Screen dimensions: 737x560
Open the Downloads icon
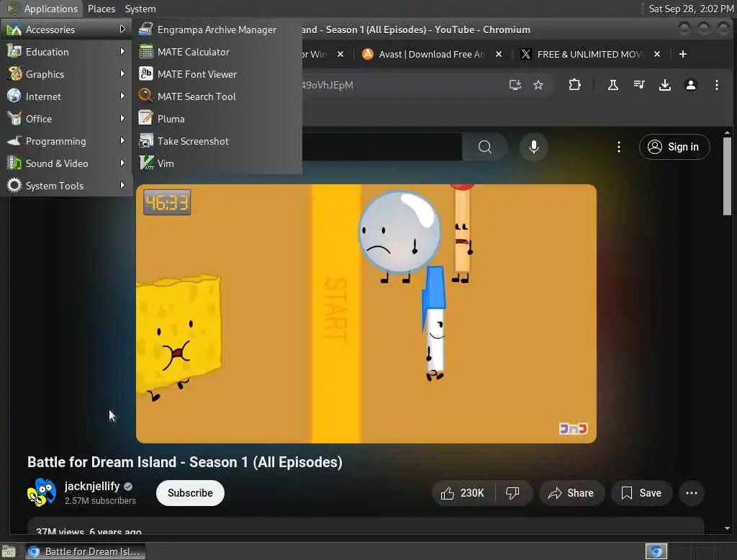pos(664,85)
